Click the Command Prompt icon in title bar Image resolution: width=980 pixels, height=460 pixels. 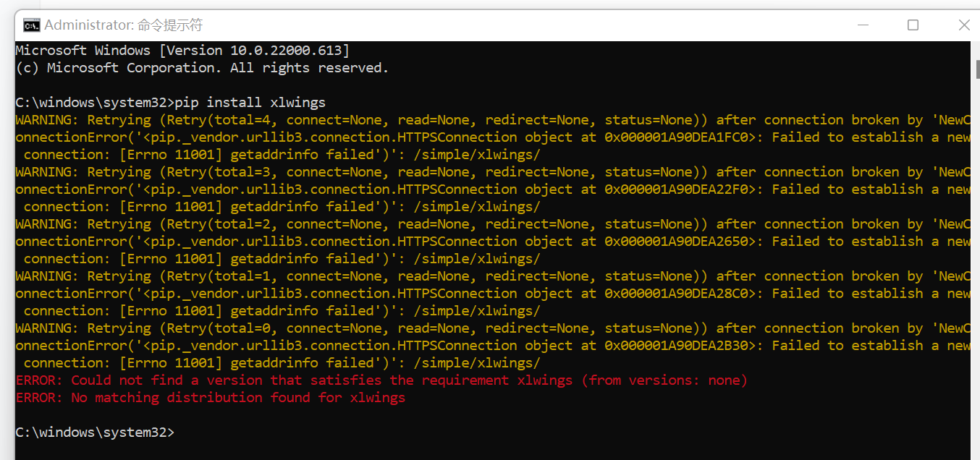coord(30,24)
